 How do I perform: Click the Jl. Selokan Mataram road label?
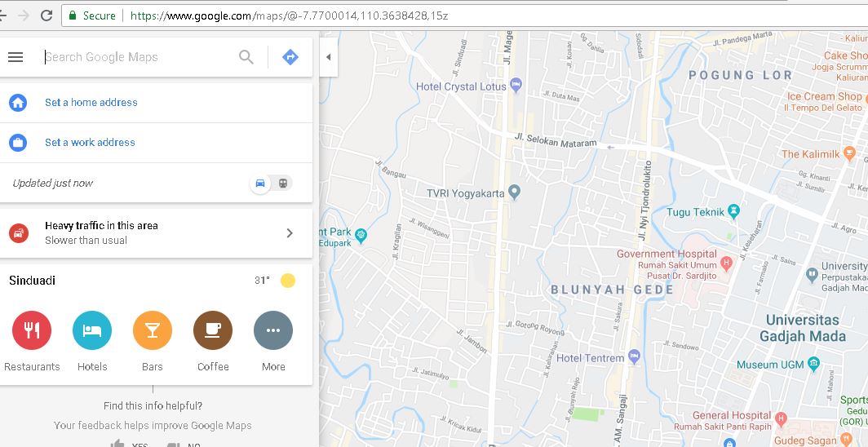(556, 140)
